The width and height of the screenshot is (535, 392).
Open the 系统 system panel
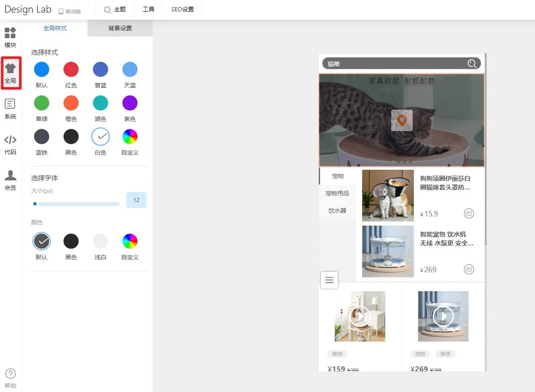click(x=11, y=108)
